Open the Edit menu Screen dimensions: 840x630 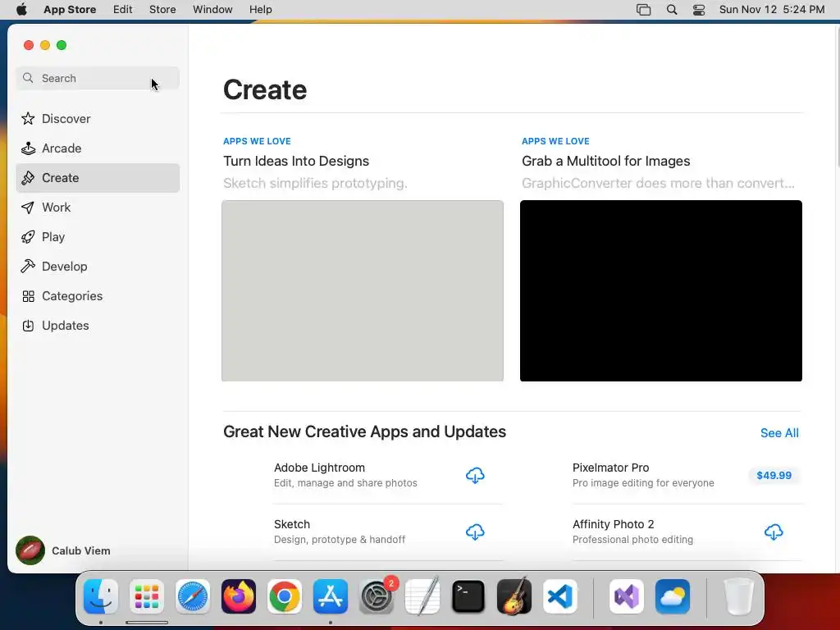click(x=123, y=10)
